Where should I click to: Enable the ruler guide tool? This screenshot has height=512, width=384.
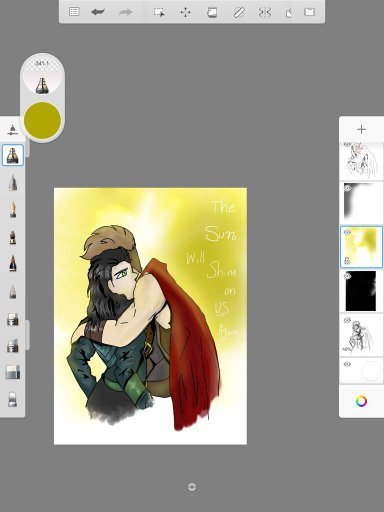pyautogui.click(x=239, y=13)
